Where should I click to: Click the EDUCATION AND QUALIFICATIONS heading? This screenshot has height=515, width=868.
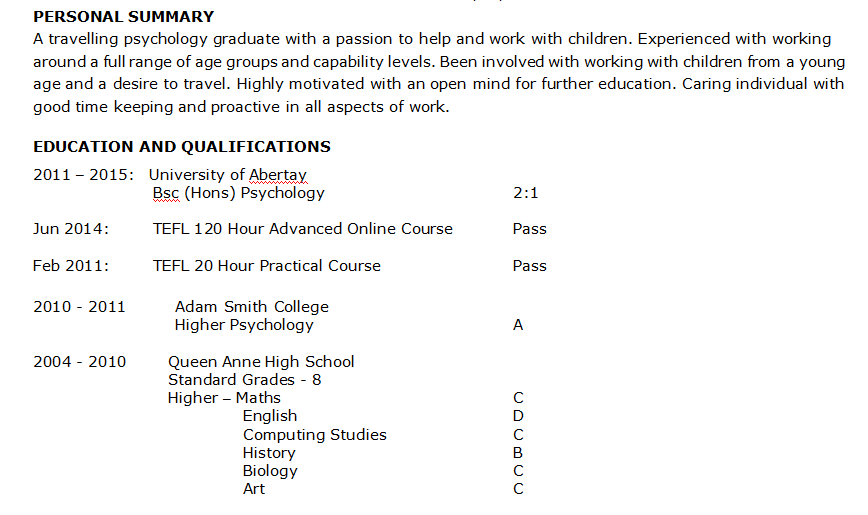click(x=182, y=147)
